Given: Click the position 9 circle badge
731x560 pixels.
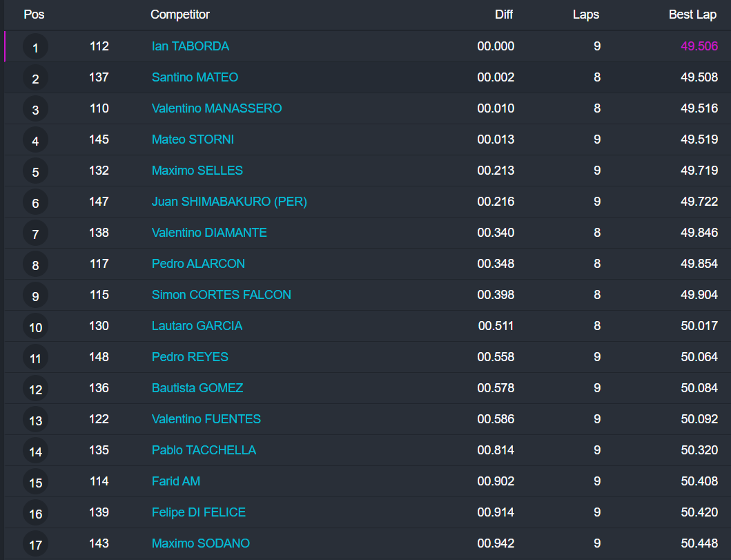Looking at the screenshot, I should pyautogui.click(x=35, y=296).
